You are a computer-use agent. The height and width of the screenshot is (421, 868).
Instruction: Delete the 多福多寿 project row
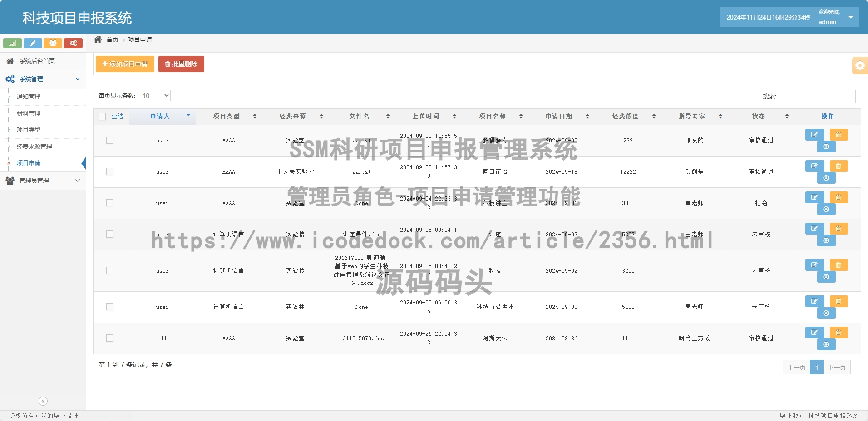click(x=838, y=135)
